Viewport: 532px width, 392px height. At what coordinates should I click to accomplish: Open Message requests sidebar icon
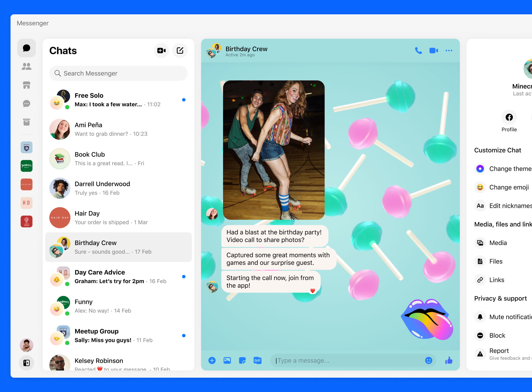coord(27,103)
